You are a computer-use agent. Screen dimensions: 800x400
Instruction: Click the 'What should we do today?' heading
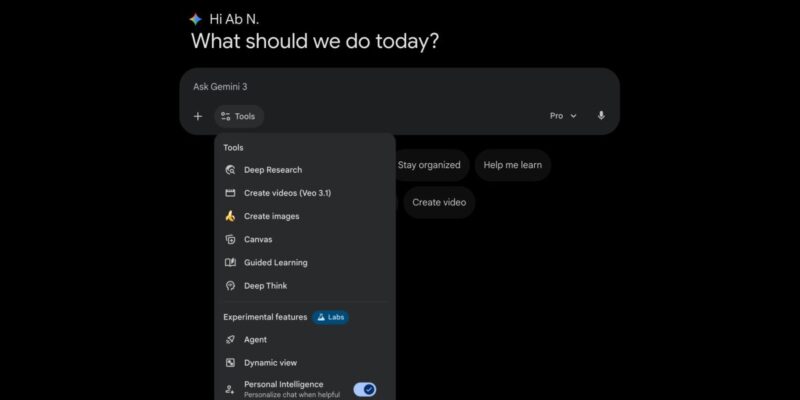point(315,41)
